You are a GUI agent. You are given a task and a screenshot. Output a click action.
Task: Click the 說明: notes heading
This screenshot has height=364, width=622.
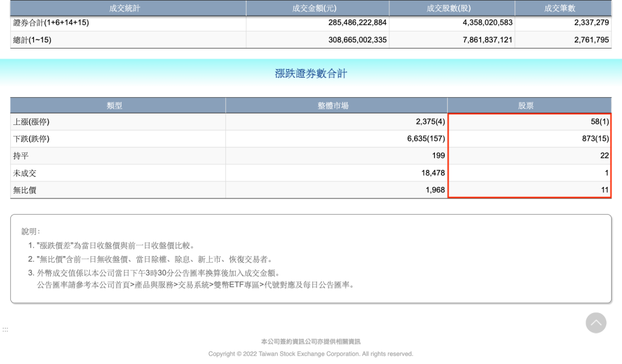coord(30,232)
